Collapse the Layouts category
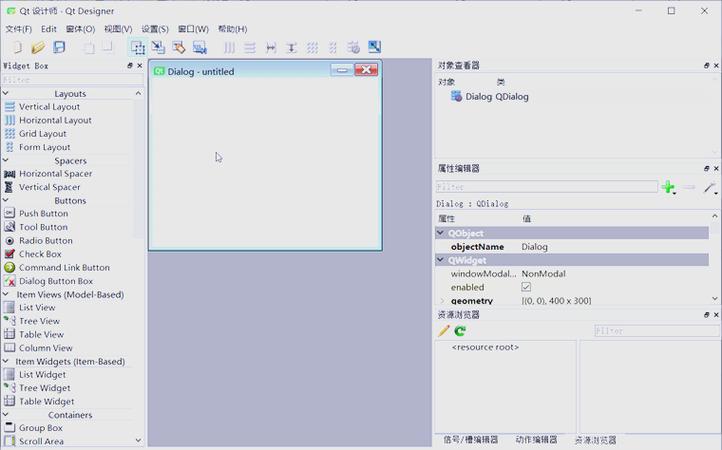This screenshot has height=450, width=722. pyautogui.click(x=6, y=94)
